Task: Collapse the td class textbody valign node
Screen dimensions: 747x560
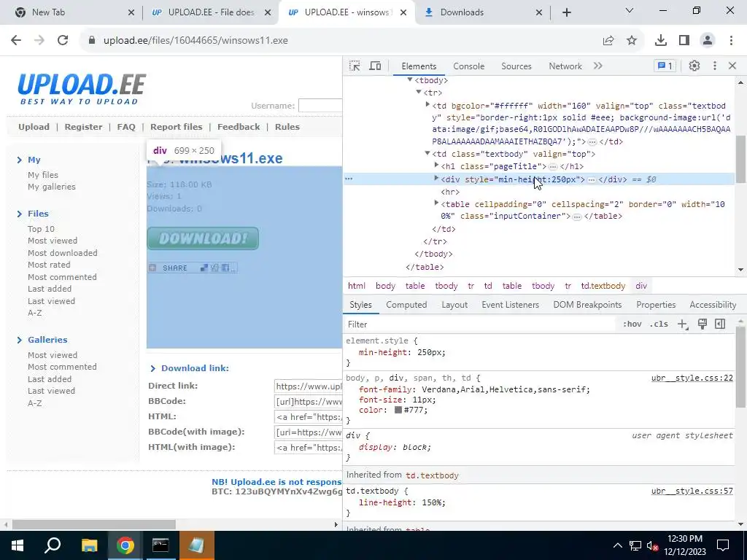Action: (427, 153)
